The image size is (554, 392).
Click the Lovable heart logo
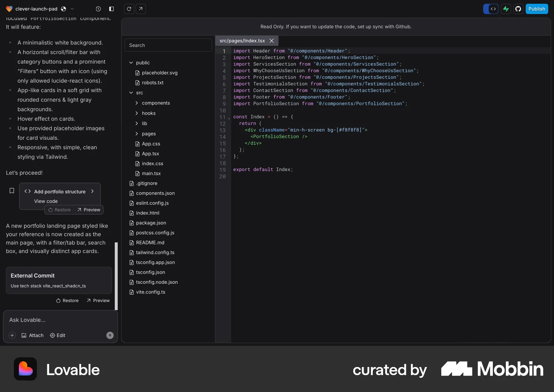coord(9,9)
